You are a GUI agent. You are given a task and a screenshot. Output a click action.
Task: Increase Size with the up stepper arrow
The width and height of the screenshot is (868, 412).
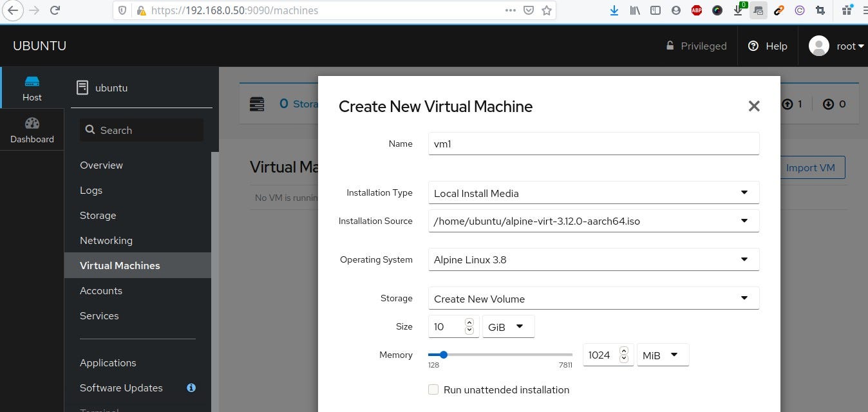[469, 322]
